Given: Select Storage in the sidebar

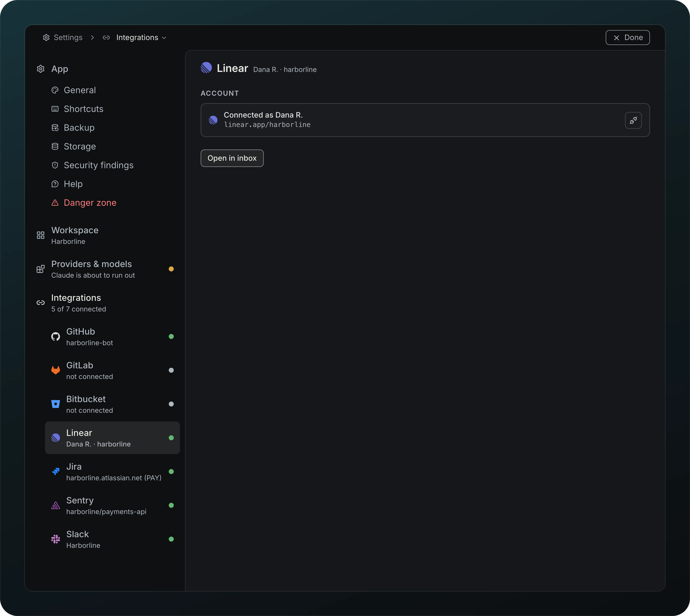Looking at the screenshot, I should (x=112, y=147).
